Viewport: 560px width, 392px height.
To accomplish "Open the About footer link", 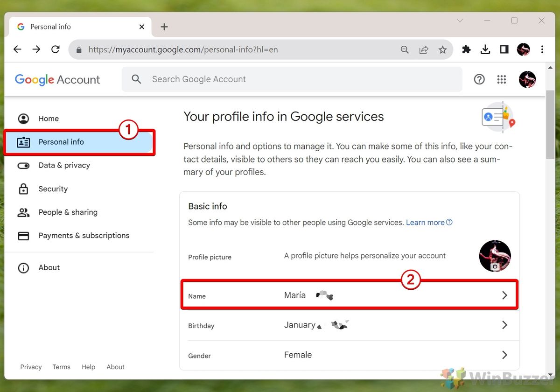I will tap(115, 367).
